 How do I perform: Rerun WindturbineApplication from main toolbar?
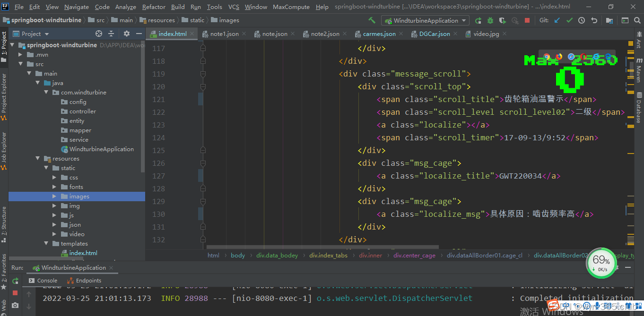pyautogui.click(x=478, y=20)
